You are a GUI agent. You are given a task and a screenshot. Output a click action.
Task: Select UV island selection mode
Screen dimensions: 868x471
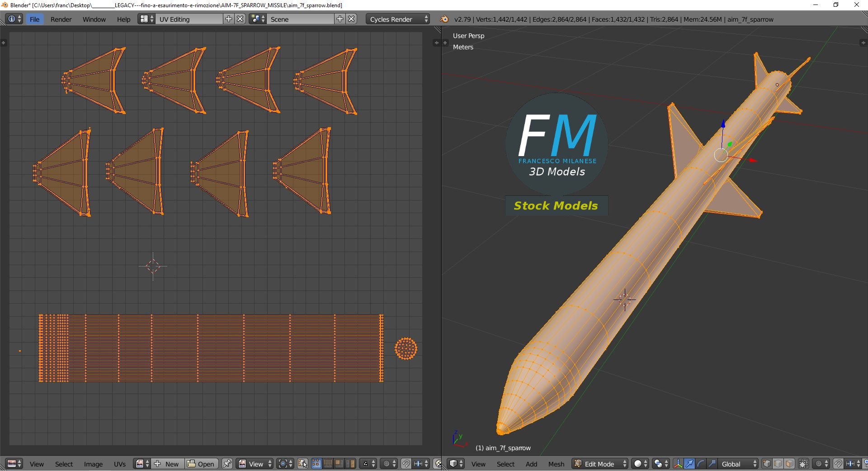pos(350,464)
